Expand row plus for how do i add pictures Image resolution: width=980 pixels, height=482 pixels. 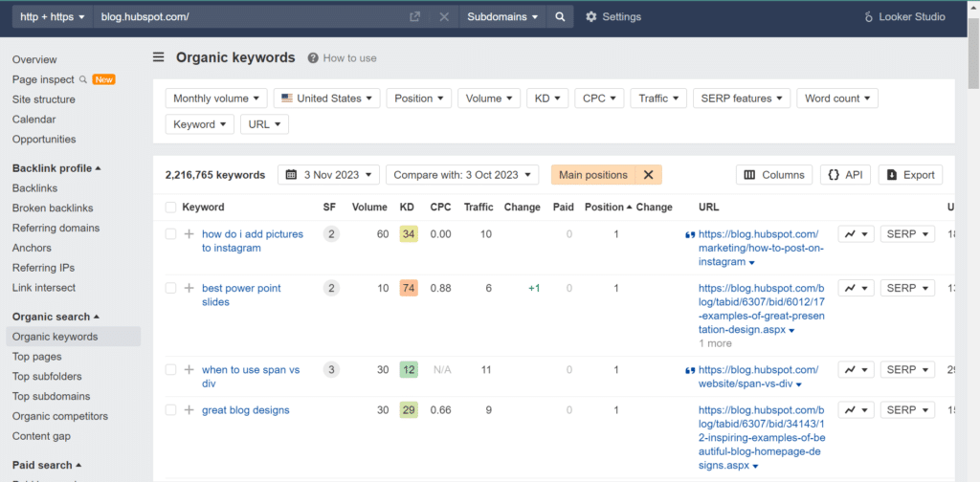(189, 234)
